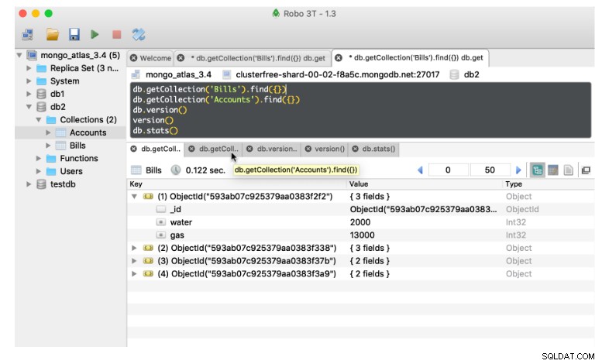Click the rotate orientation toolbar icon
Image resolution: width=602 pixels, height=364 pixels.
(139, 35)
